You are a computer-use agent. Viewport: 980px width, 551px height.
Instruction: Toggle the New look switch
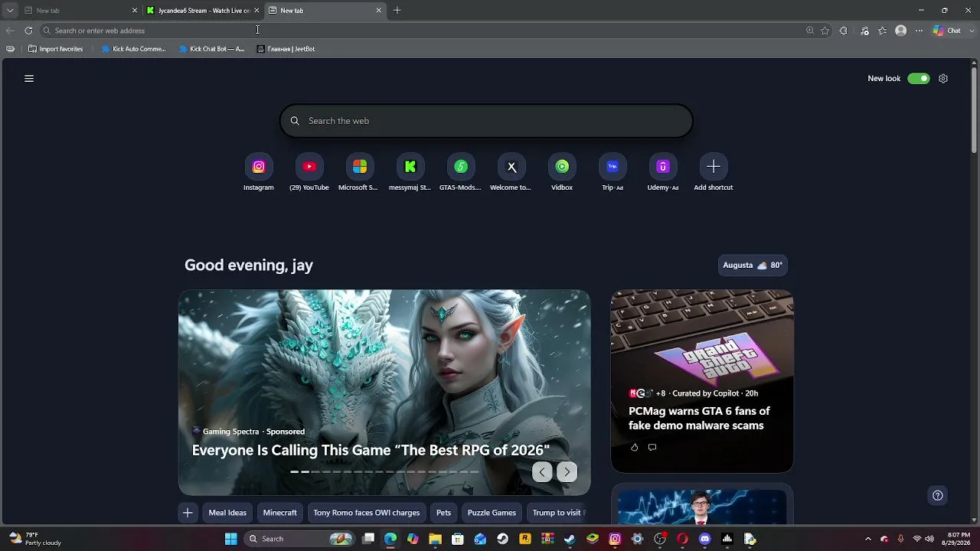coord(919,78)
